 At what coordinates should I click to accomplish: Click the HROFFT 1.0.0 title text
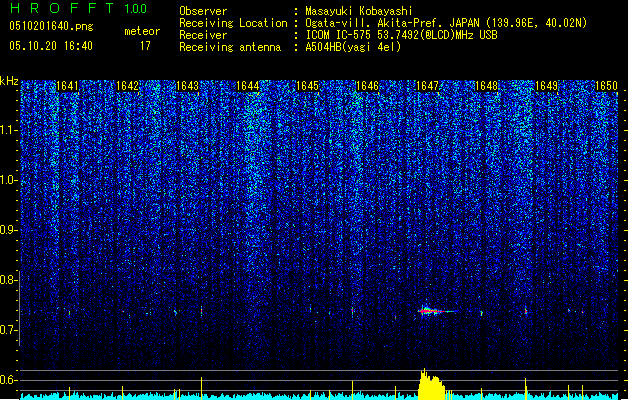[79, 8]
